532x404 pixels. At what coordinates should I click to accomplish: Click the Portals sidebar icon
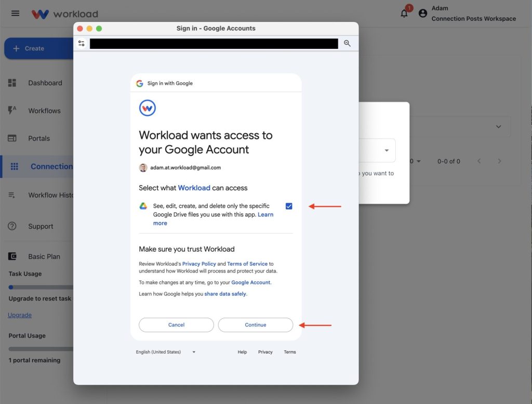coord(12,138)
